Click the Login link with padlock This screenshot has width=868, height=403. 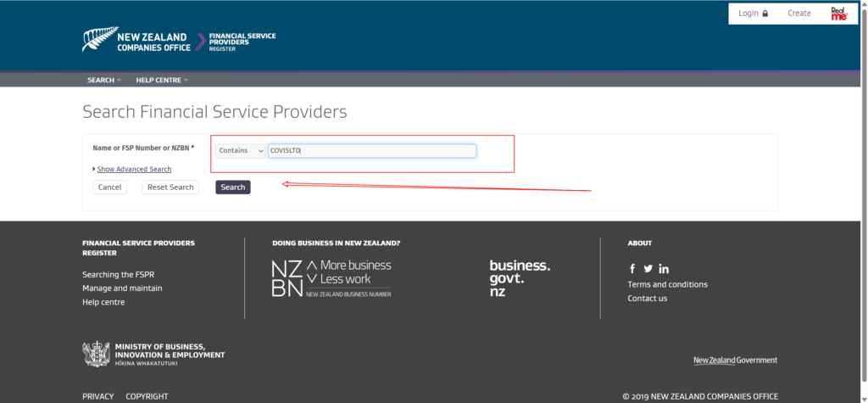(x=753, y=14)
